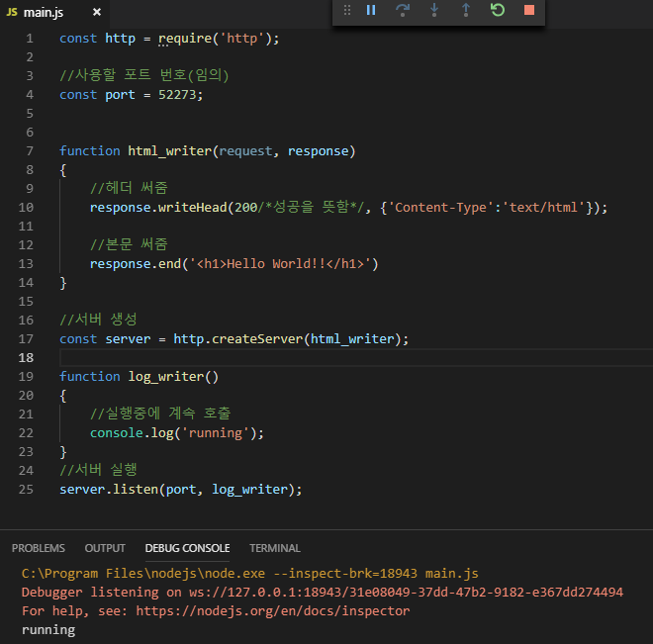Click the debug toolbar drag handle

pos(346,10)
